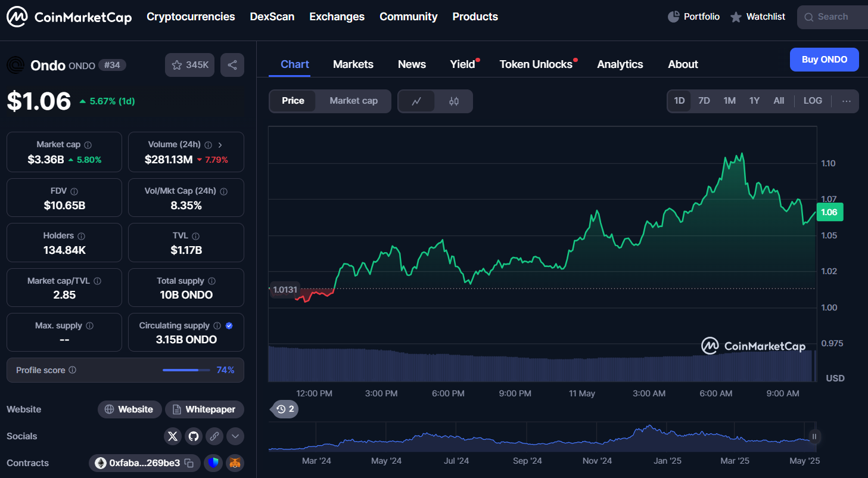
Task: Show info icon next to Volume (24h)
Action: (208, 145)
